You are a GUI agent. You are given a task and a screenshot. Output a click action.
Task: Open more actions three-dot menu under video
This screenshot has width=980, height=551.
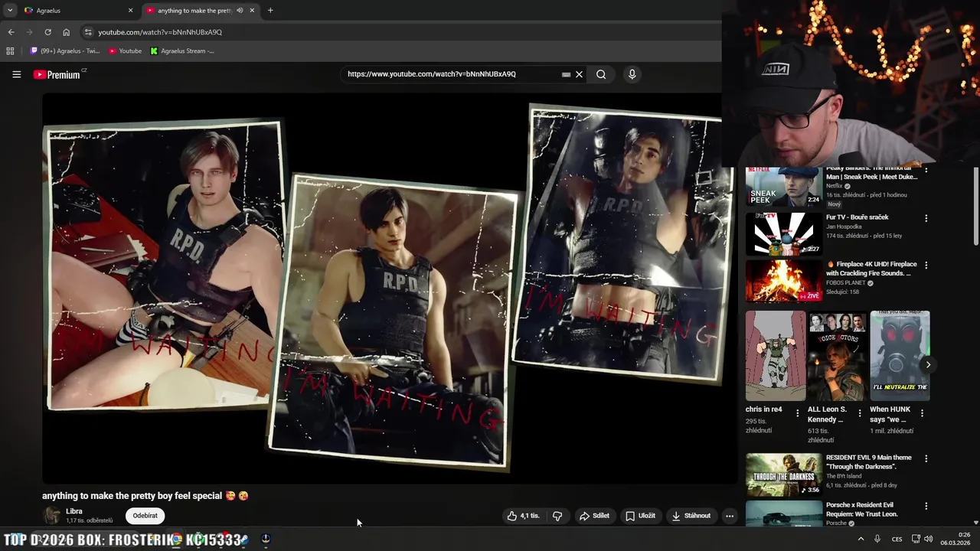[x=730, y=516]
